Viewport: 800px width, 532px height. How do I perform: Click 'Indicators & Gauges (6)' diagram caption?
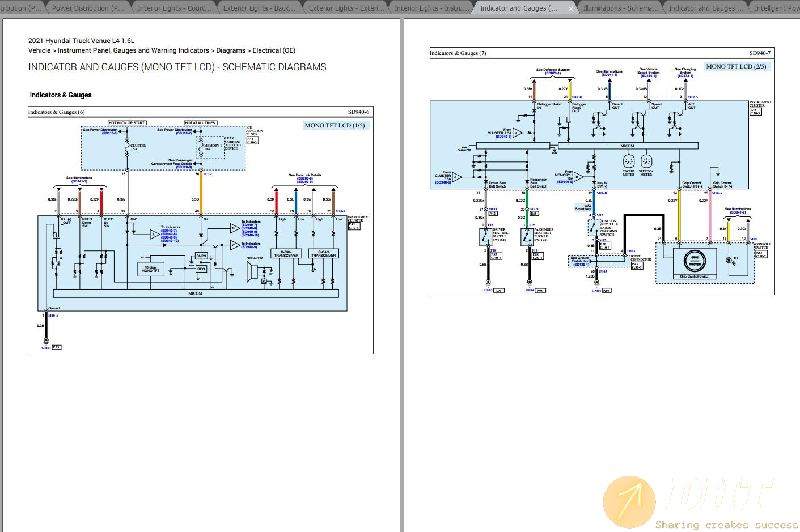coord(57,112)
